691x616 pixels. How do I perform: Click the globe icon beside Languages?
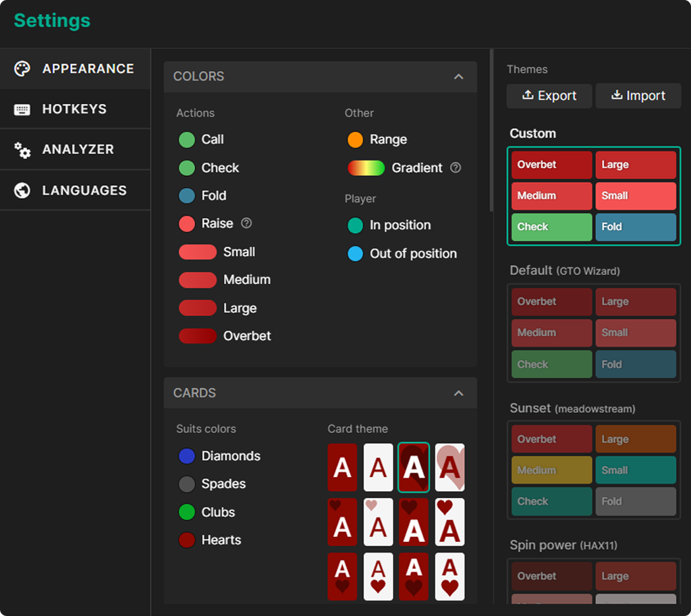[22, 190]
